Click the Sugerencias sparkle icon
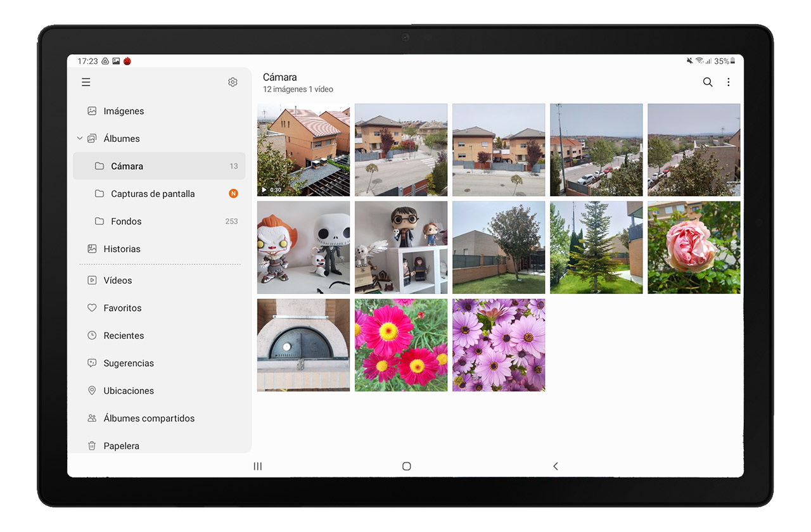 [x=92, y=363]
